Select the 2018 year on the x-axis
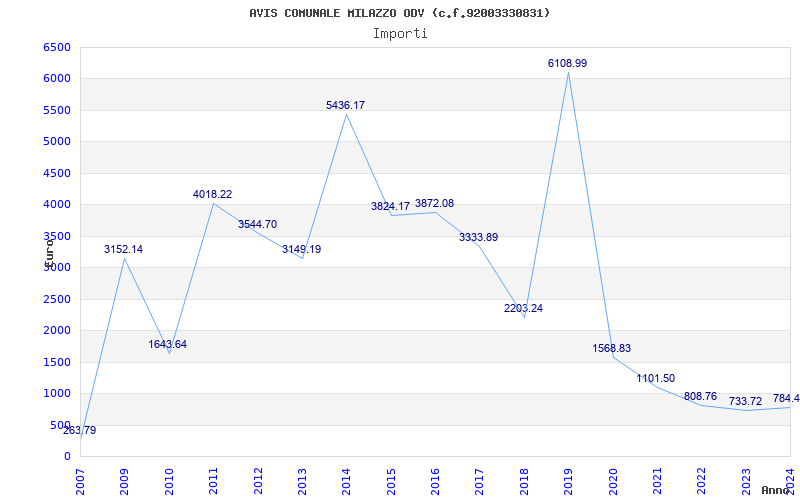Viewport: 800px width, 500px height. coord(524,481)
